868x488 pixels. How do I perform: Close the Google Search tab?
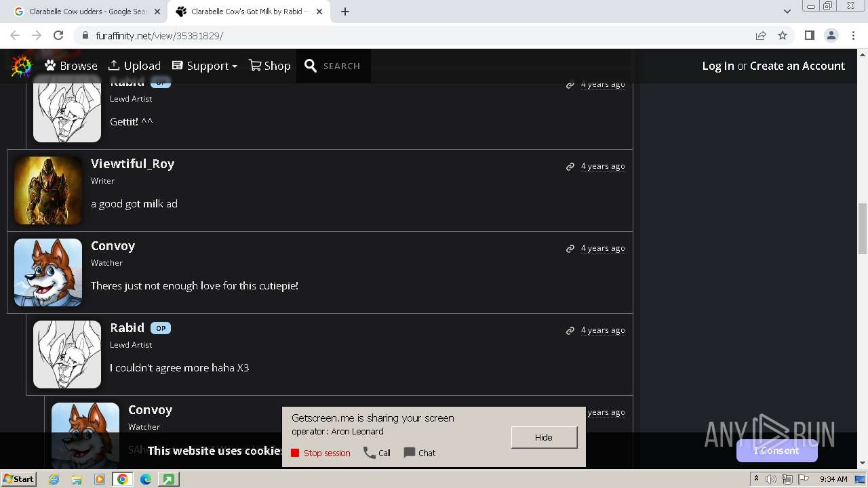point(157,12)
